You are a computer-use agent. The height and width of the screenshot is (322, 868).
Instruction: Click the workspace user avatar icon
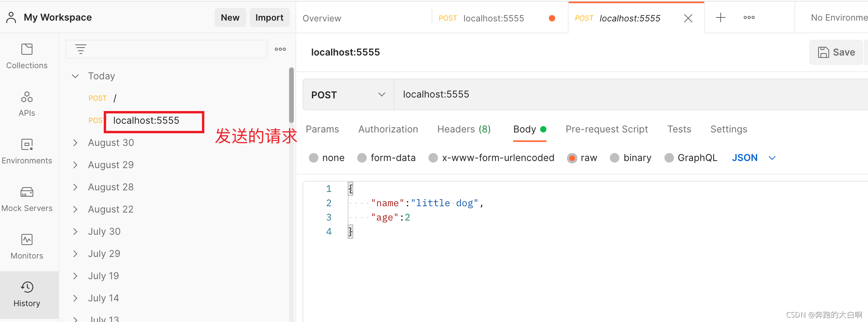pyautogui.click(x=11, y=17)
